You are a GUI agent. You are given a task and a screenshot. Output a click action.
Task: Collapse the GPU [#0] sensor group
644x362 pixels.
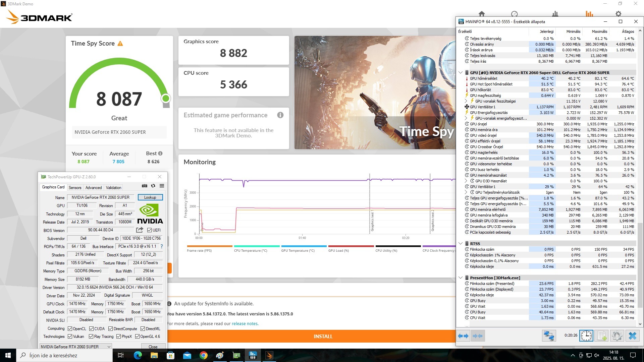click(x=461, y=72)
